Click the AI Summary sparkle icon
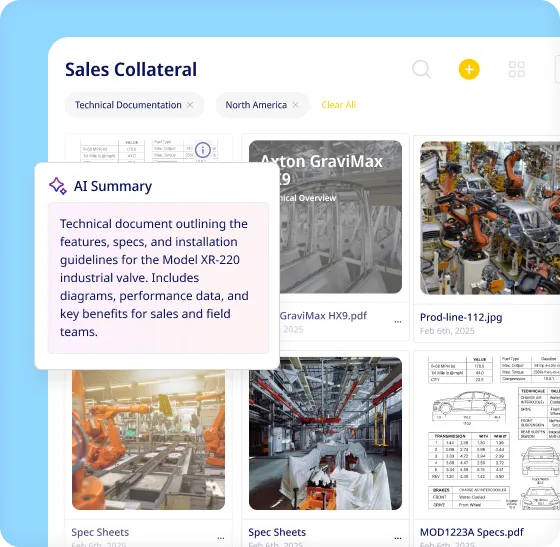The width and height of the screenshot is (560, 547). pos(58,186)
